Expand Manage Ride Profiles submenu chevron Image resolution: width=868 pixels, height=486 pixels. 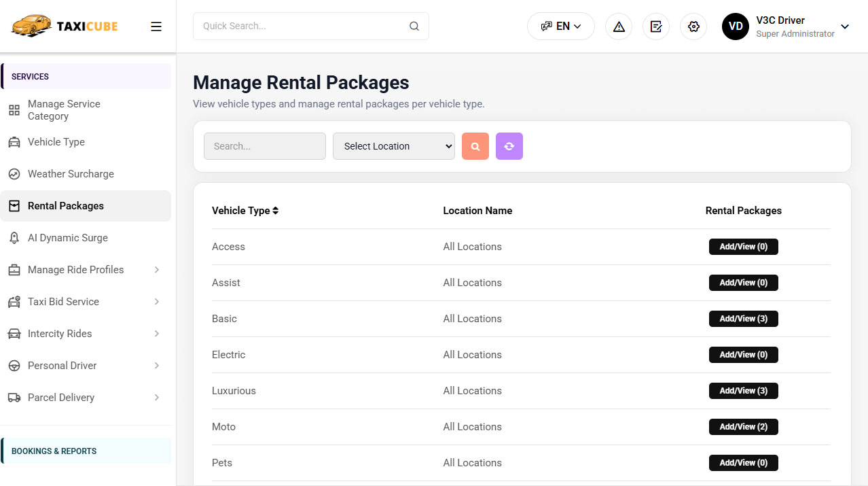click(157, 270)
